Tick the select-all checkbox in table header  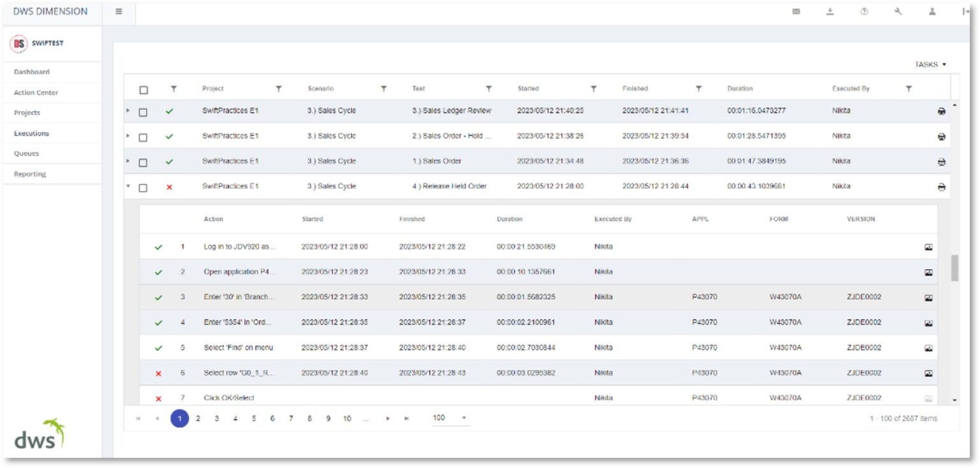144,90
